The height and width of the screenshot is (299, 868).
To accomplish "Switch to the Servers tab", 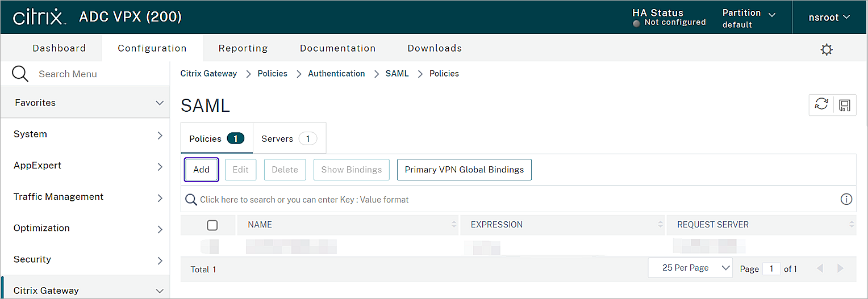I will coord(289,138).
